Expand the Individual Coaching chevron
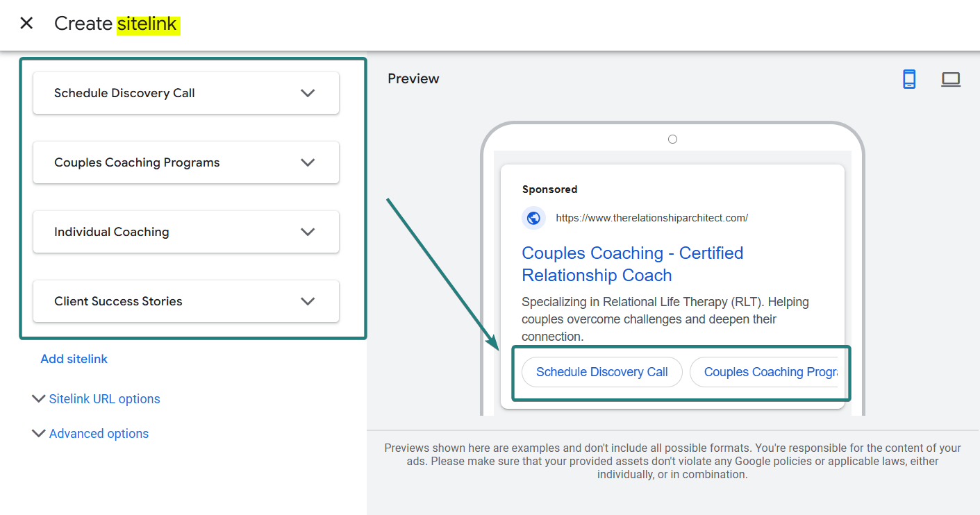Screen dimensions: 980x515 click(x=308, y=232)
